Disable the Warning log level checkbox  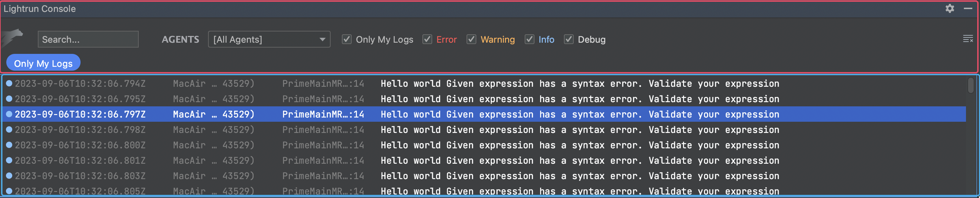(x=471, y=39)
